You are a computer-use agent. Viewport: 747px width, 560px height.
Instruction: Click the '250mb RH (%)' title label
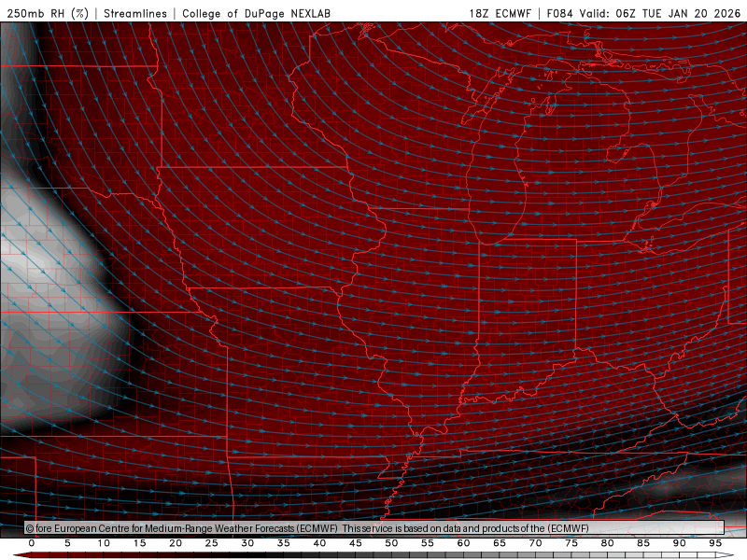[48, 13]
